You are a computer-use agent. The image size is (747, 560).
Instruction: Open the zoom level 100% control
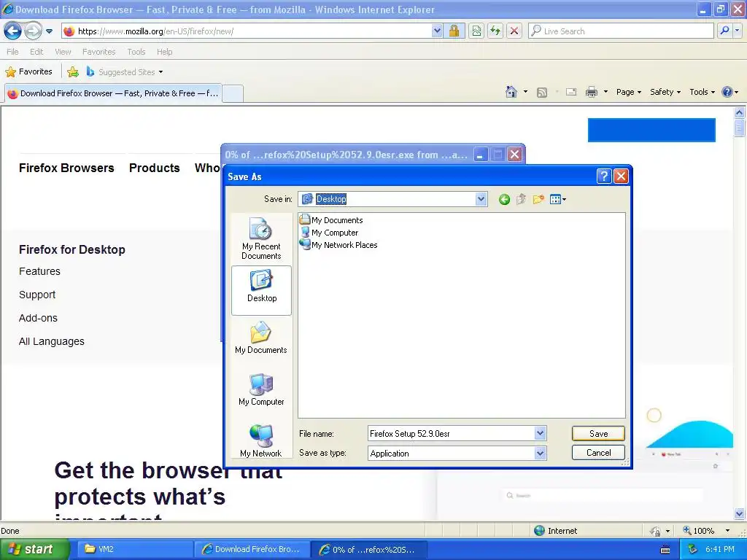click(x=706, y=531)
